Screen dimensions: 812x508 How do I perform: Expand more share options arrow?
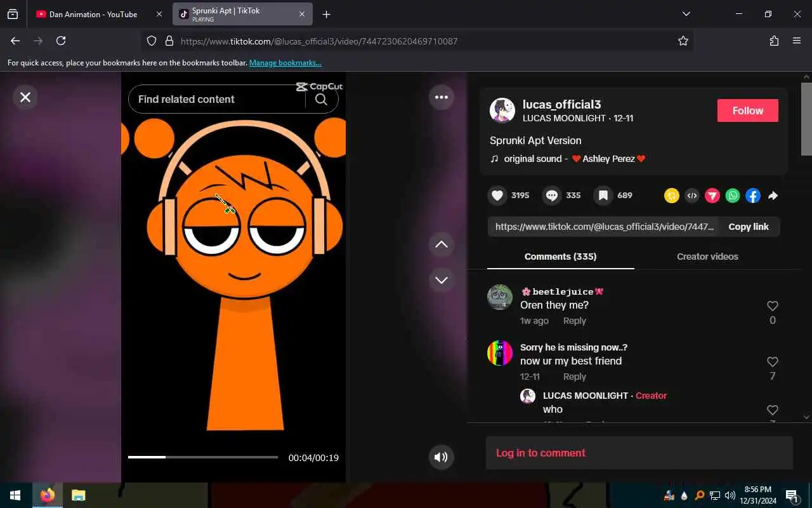[773, 196]
